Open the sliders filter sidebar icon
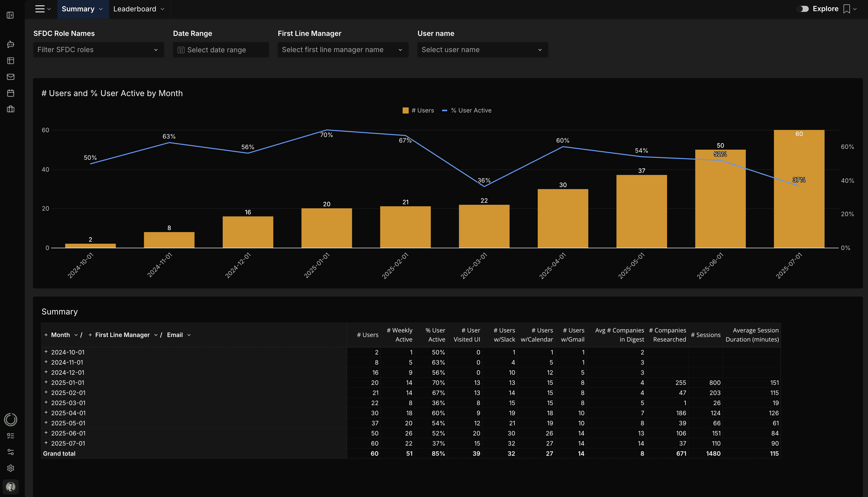868x497 pixels. pyautogui.click(x=11, y=452)
